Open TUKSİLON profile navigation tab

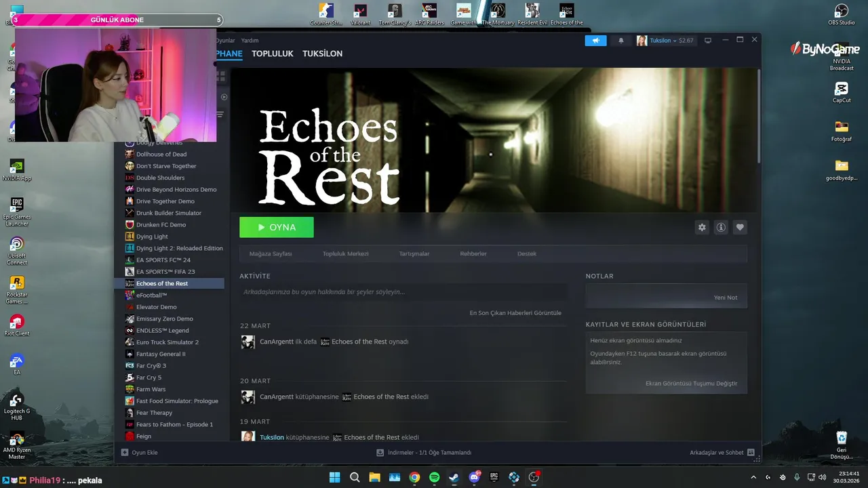(322, 54)
